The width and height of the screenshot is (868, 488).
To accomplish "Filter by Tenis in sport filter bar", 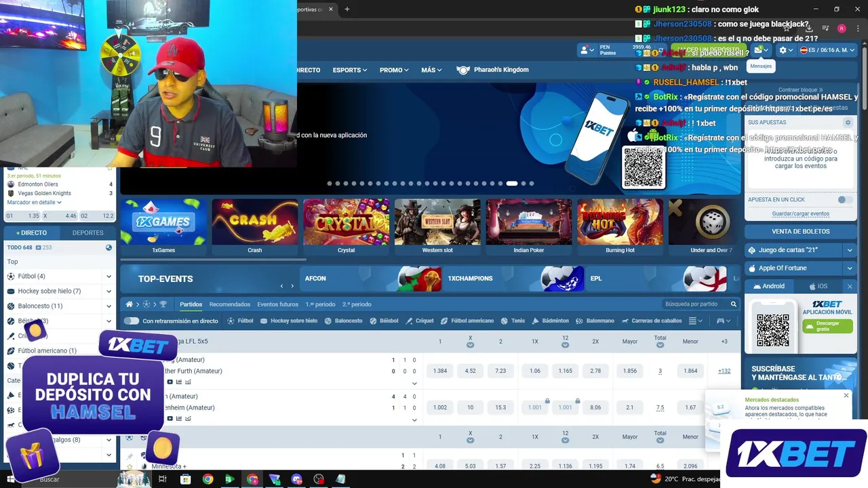I will (513, 321).
